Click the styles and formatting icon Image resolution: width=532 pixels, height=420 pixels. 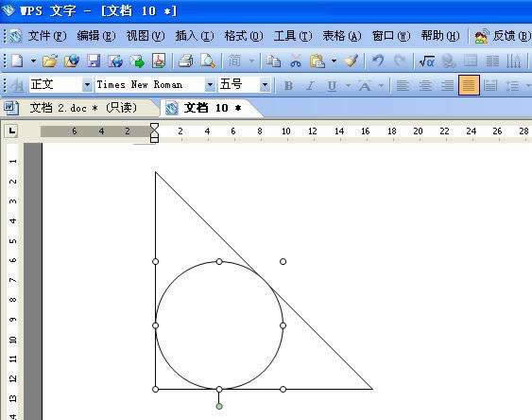click(x=17, y=85)
